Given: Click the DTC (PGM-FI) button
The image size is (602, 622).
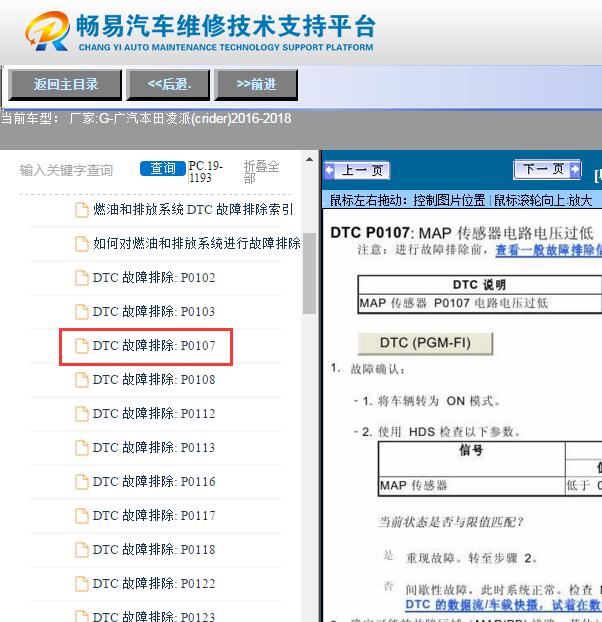Looking at the screenshot, I should pyautogui.click(x=425, y=343).
